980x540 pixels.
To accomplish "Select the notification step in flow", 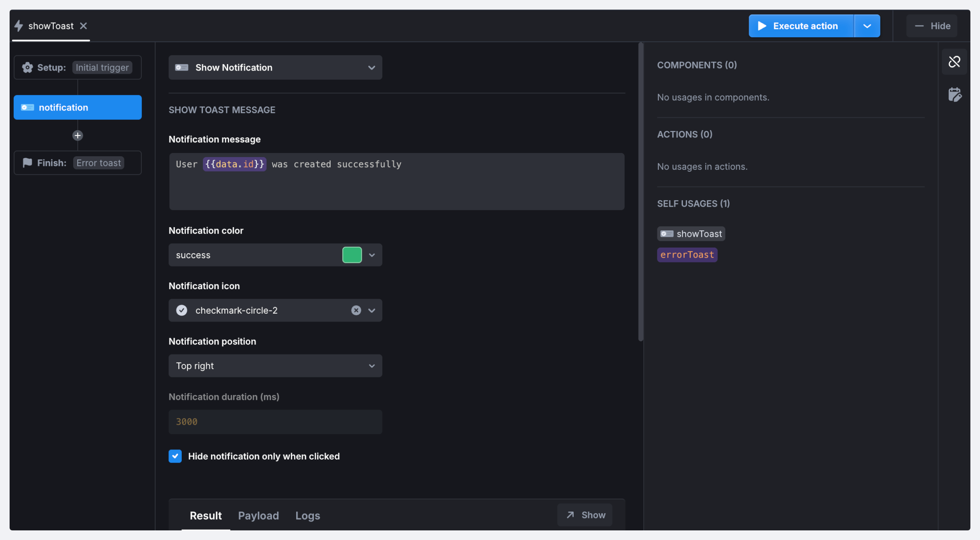I will [78, 107].
